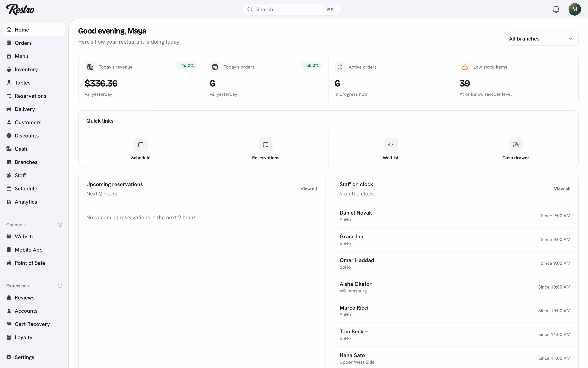Select Tom Becker staff row
The width and height of the screenshot is (588, 368).
455,335
